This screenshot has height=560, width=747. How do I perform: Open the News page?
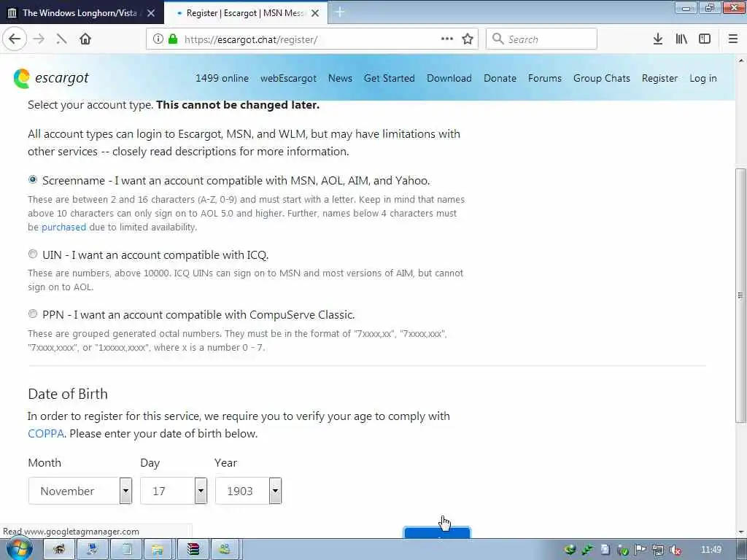click(340, 78)
